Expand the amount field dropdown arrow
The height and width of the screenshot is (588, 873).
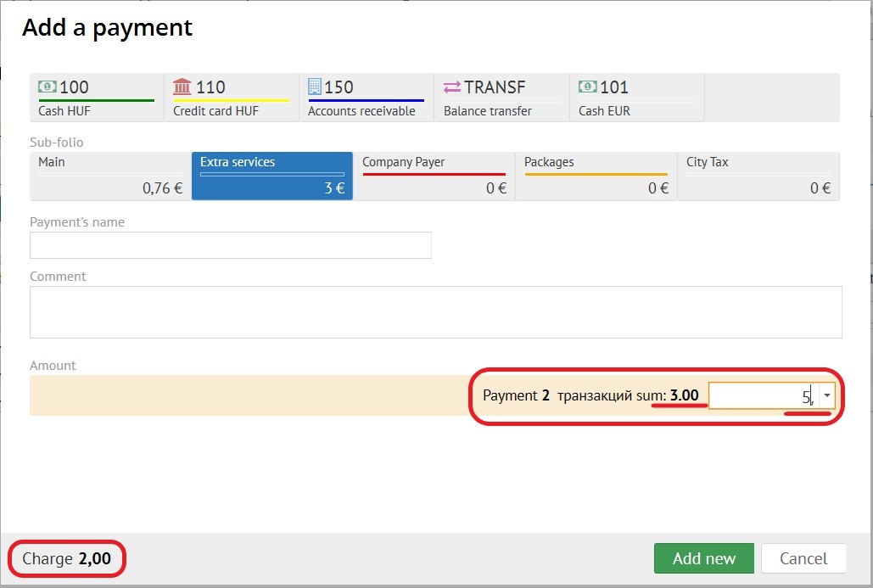coord(827,395)
